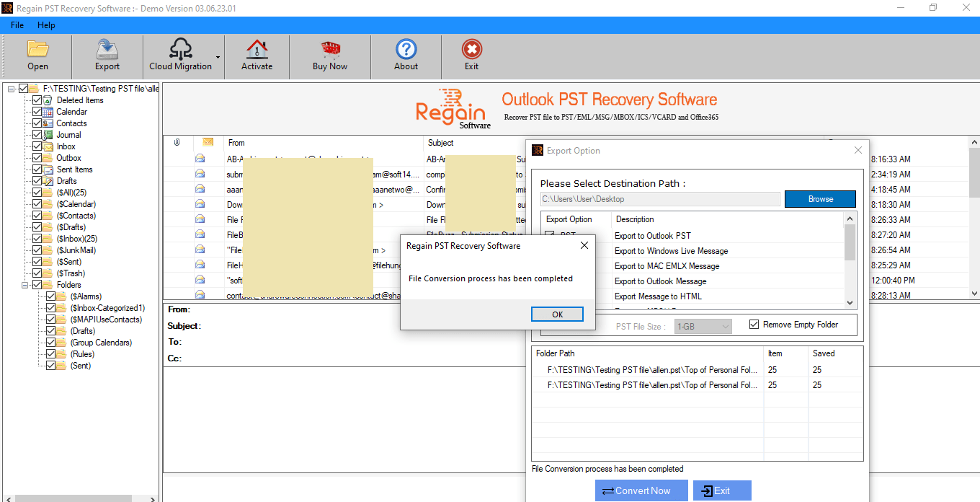Image resolution: width=980 pixels, height=502 pixels.
Task: Click the Export toolbar icon
Action: [107, 55]
